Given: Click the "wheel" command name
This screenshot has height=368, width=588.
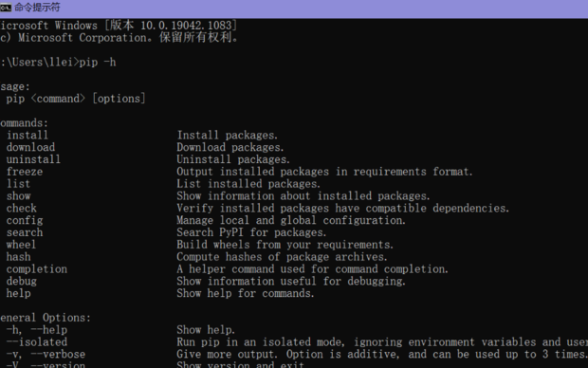Looking at the screenshot, I should coord(21,245).
